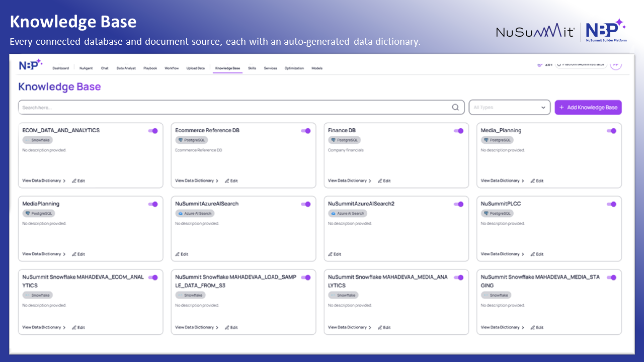The image size is (644, 362).
Task: Click Azure AI Search badge on NuSummitAzureAISearch card
Action: (x=195, y=214)
